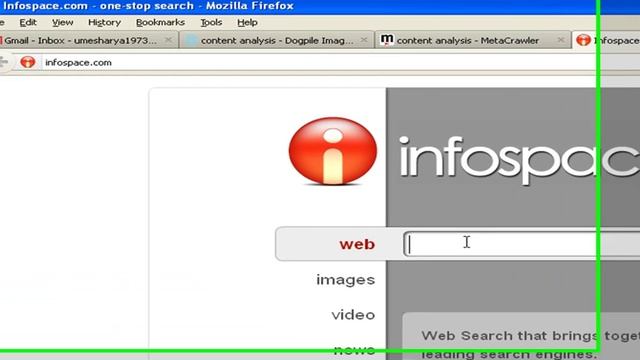
Task: Select the Infospace tab
Action: (607, 40)
